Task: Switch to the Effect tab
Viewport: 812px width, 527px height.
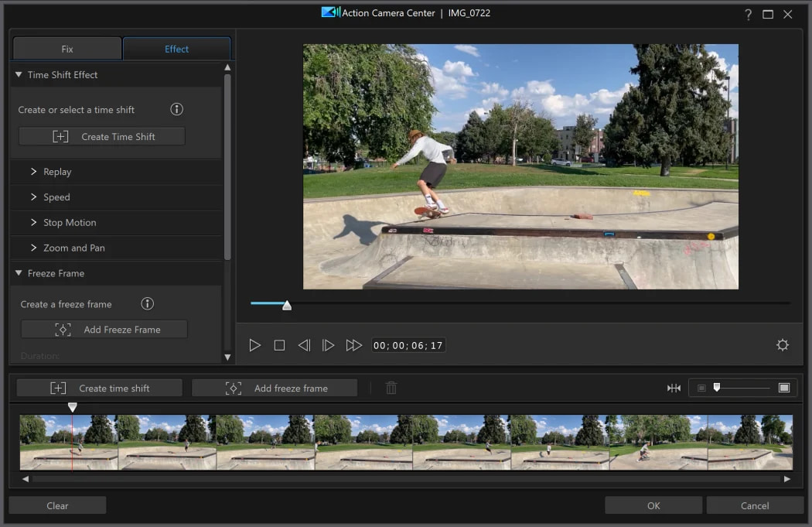Action: [x=176, y=49]
